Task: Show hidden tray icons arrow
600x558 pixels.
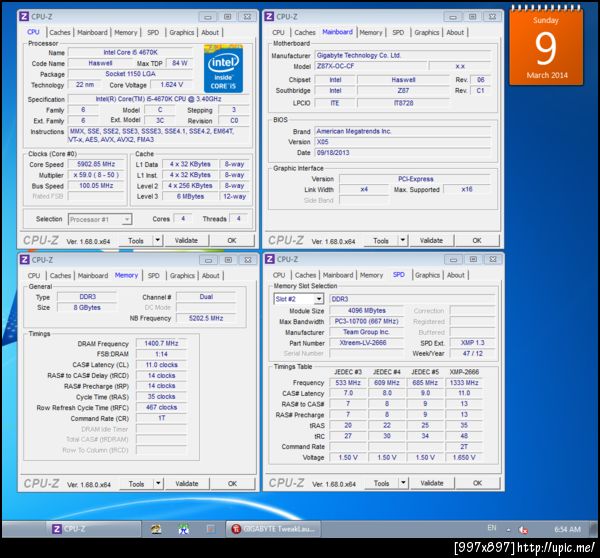Action: point(508,530)
